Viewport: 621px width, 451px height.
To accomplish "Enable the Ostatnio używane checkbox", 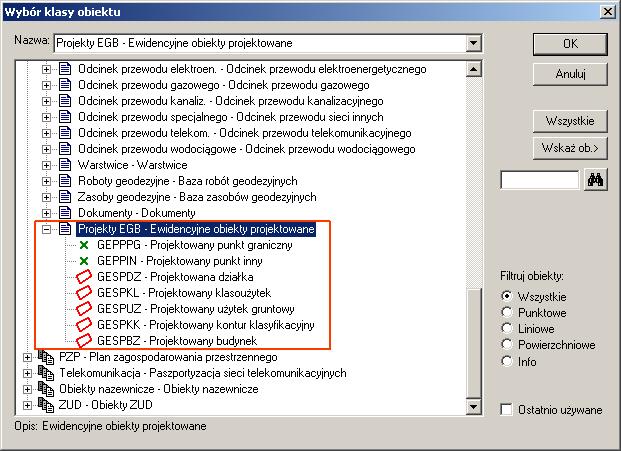I will (x=506, y=409).
